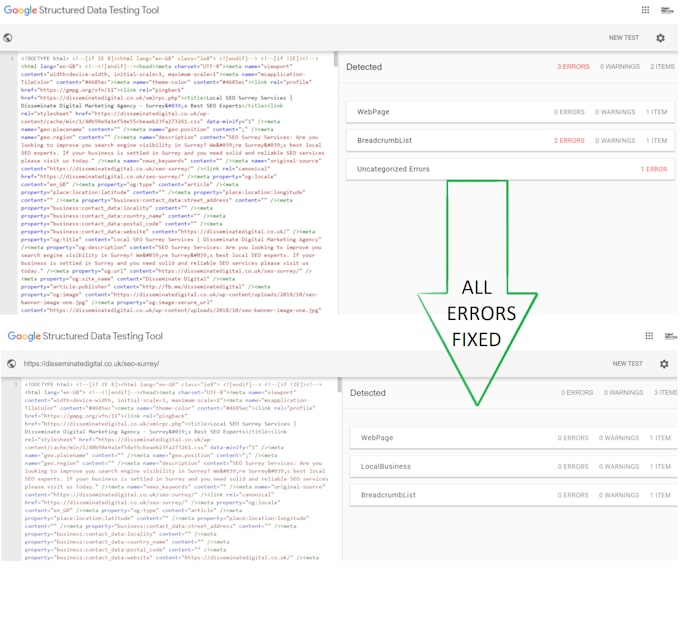Click line number 1 in upper code gutter
The image size is (680, 638).
point(12,58)
